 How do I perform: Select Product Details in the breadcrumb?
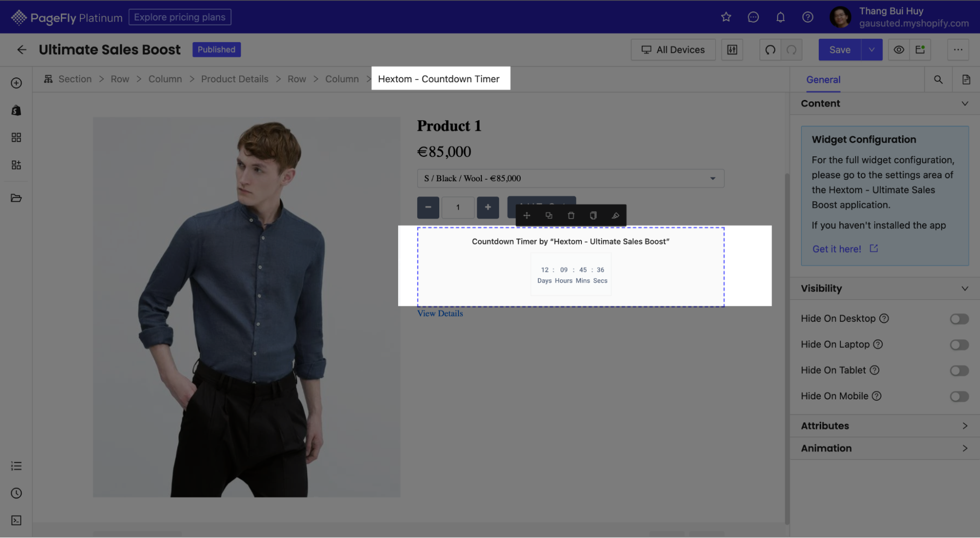234,79
